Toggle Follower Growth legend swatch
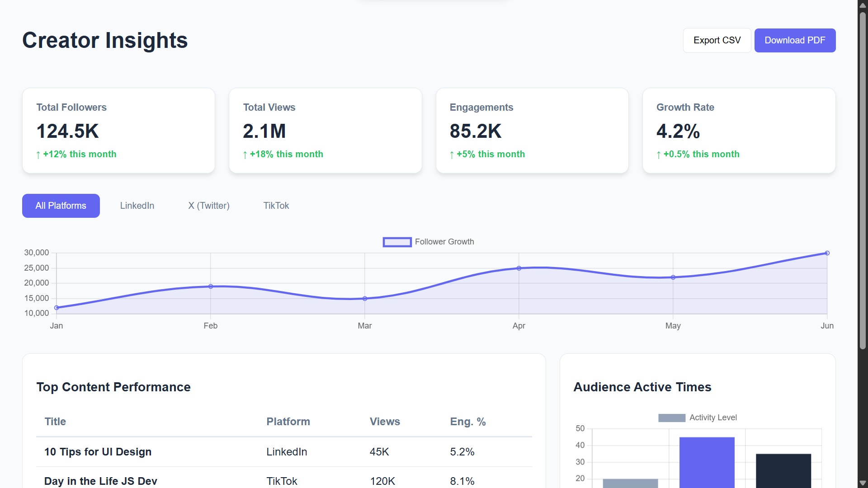The width and height of the screenshot is (868, 488). (397, 242)
